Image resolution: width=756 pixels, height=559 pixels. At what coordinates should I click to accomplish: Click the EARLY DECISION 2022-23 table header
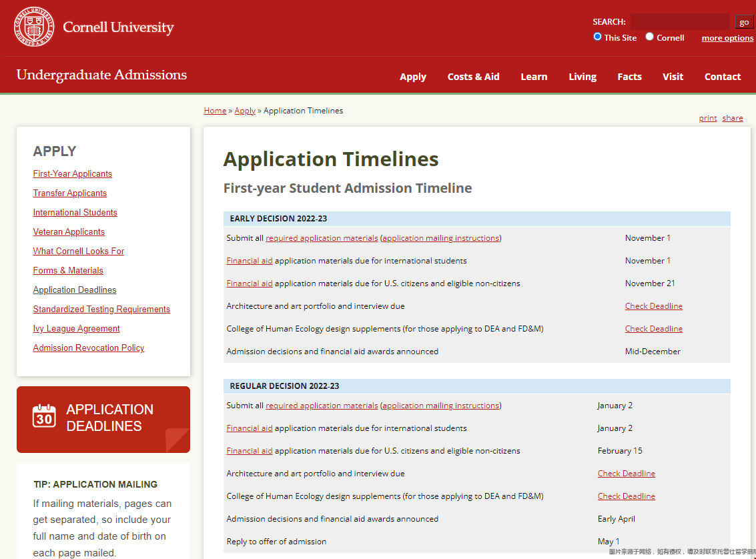(477, 218)
